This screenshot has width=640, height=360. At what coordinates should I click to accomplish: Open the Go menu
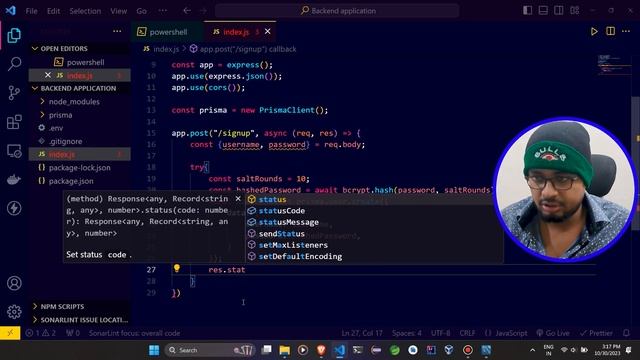[141, 11]
